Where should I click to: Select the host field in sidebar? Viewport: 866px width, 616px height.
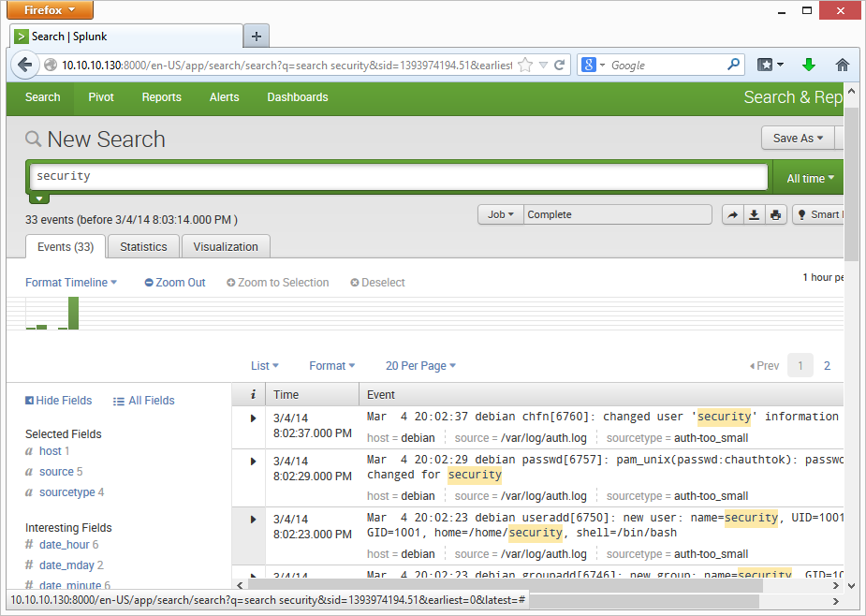pyautogui.click(x=51, y=451)
